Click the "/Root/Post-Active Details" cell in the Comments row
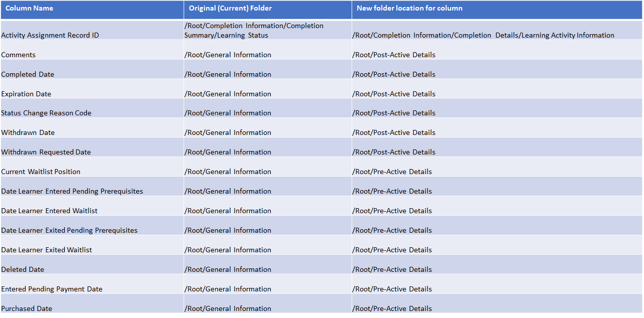 394,55
